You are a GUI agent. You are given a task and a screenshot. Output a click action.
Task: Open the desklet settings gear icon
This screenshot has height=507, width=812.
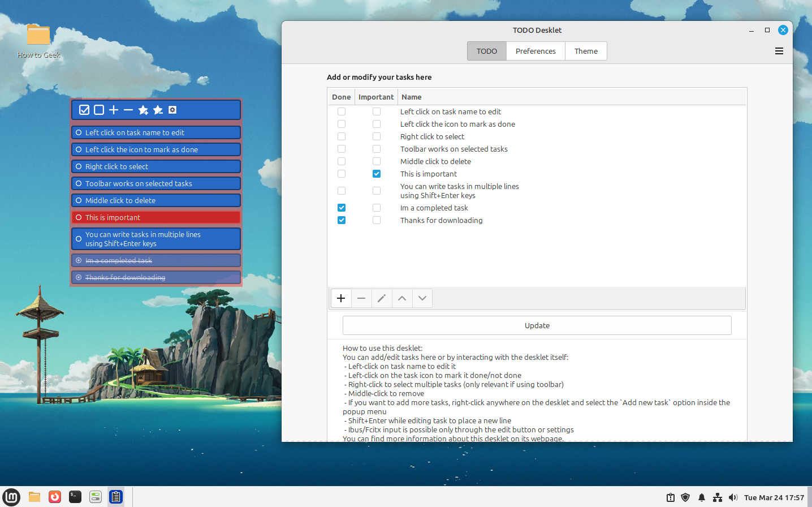(x=172, y=110)
